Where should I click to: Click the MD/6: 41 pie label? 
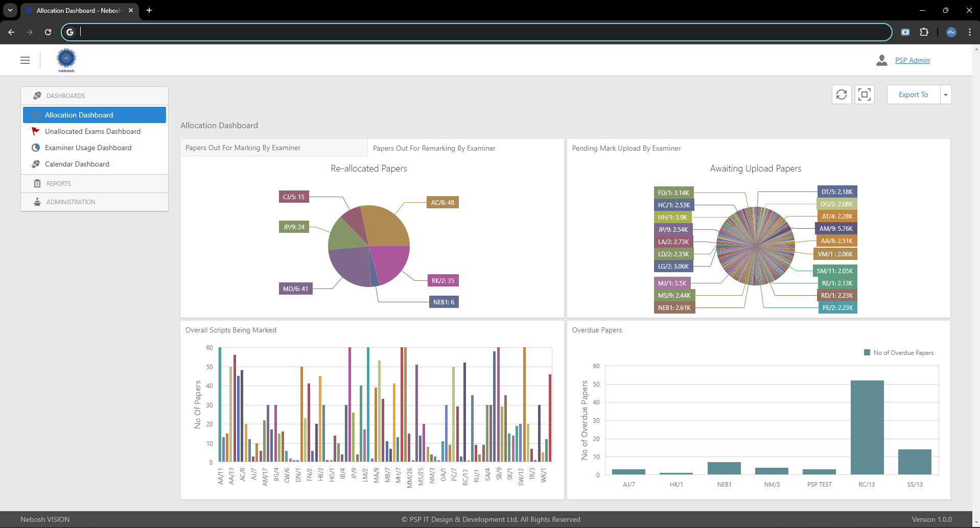pyautogui.click(x=296, y=289)
